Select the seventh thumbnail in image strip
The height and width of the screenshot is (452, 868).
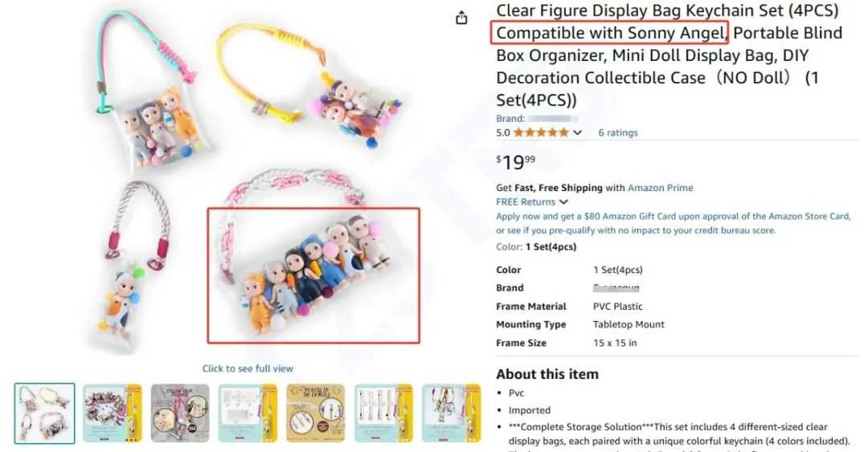[451, 413]
